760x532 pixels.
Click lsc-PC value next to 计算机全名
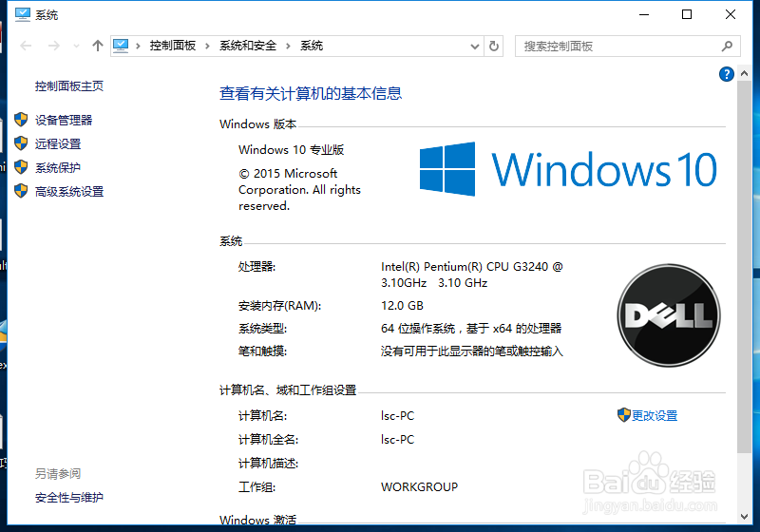397,440
